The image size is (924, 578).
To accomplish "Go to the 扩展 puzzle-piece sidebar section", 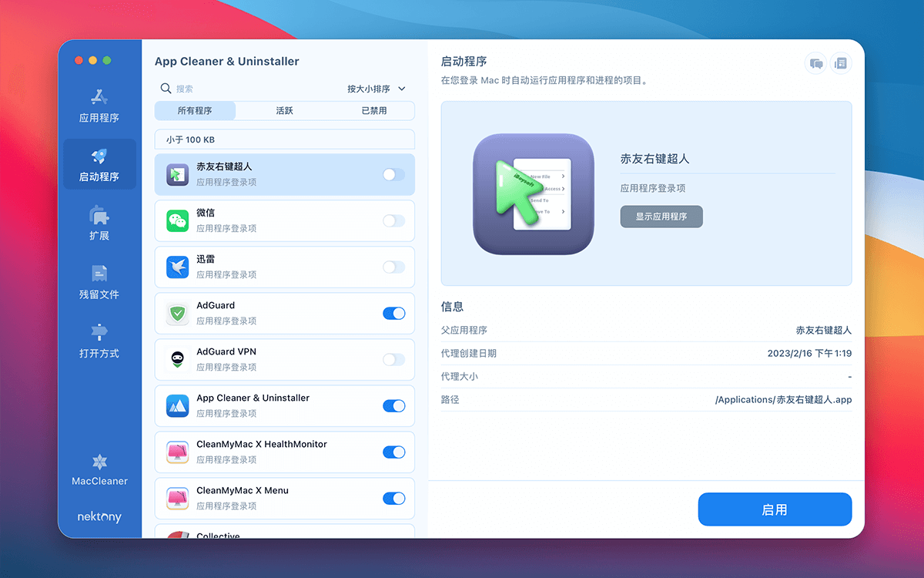I will tap(99, 223).
